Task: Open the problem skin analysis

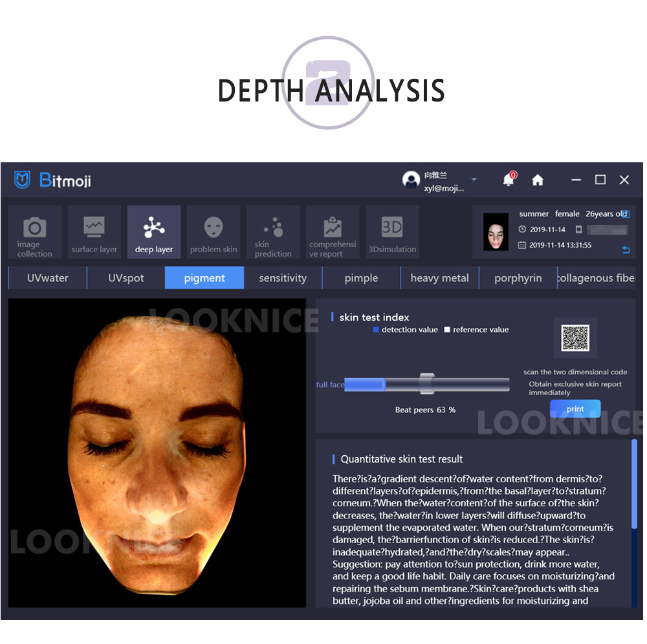Action: pos(213,231)
